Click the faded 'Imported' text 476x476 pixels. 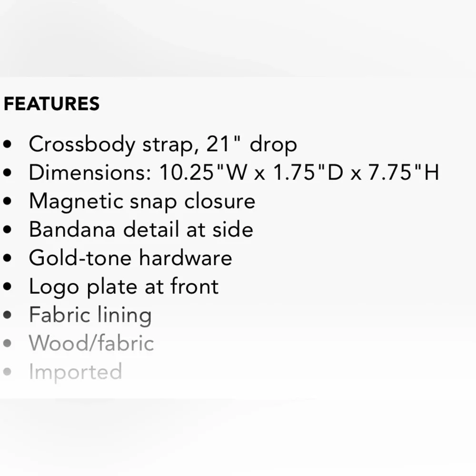pos(76,373)
